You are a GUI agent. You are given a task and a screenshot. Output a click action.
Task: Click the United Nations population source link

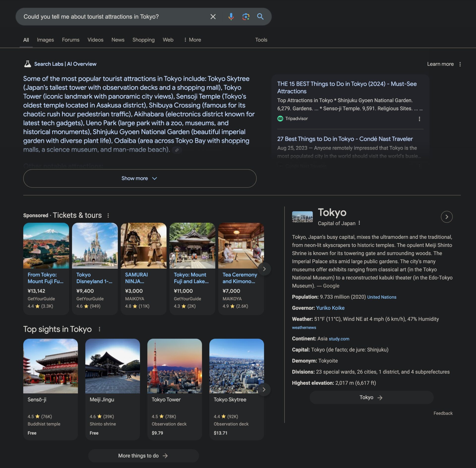382,297
